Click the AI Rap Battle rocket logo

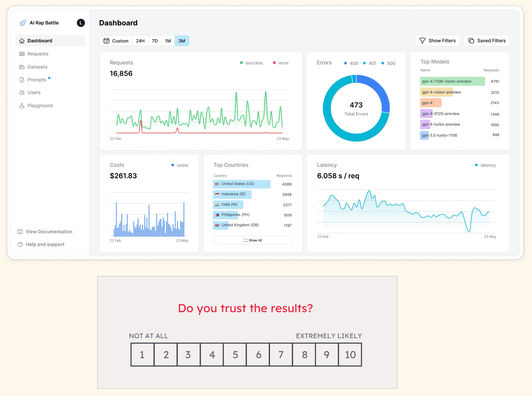23,23
